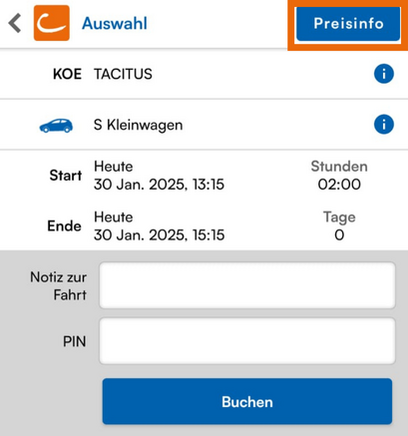This screenshot has width=408, height=436.
Task: Open the Preisinfo price details
Action: 348,24
